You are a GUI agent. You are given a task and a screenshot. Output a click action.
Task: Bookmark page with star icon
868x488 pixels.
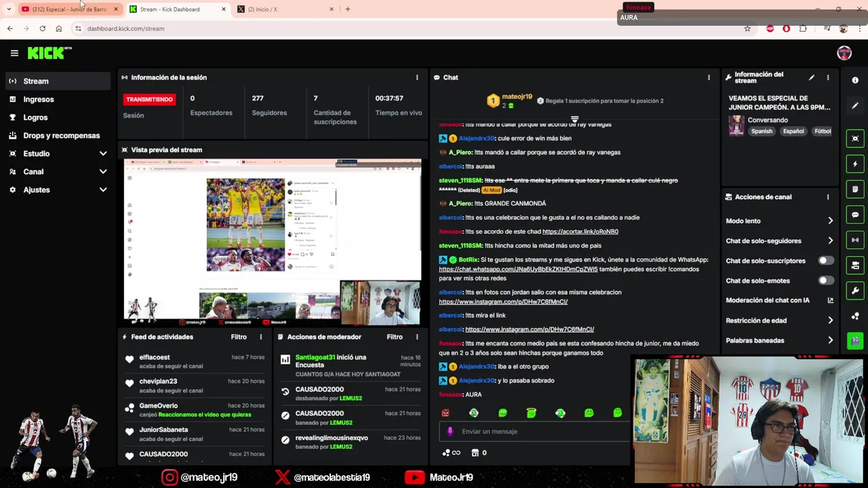747,28
